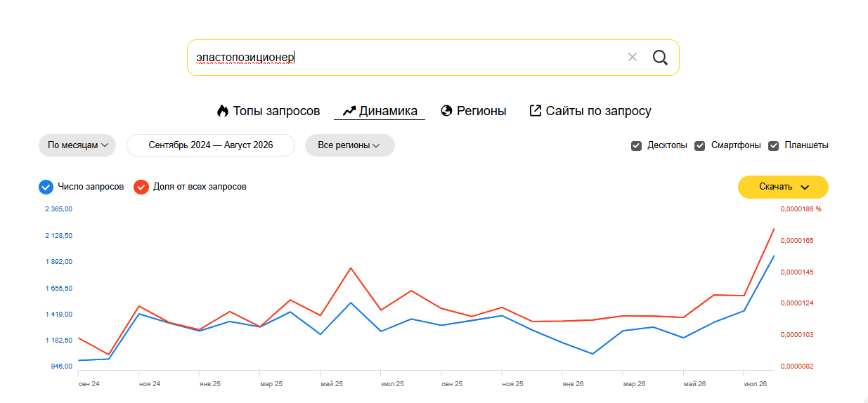
Task: Click the flame icon beside Топы запросов
Action: point(223,111)
